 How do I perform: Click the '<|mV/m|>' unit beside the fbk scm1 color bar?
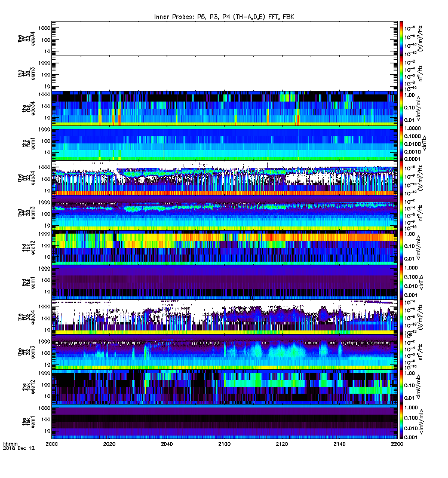pos(421,421)
